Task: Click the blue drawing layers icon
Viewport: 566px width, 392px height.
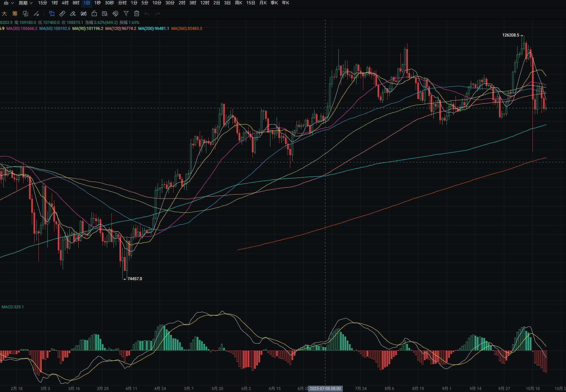Action: point(52,14)
